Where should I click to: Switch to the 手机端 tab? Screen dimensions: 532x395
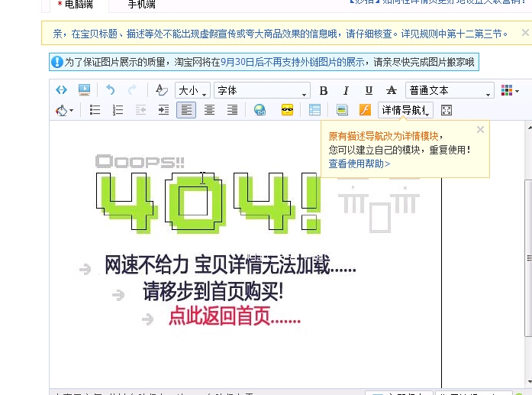coord(142,5)
